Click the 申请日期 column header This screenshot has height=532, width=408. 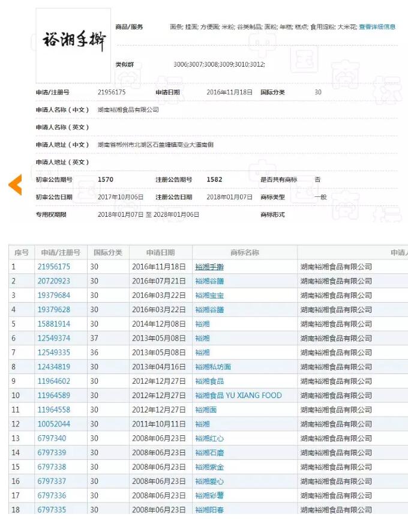click(x=160, y=252)
